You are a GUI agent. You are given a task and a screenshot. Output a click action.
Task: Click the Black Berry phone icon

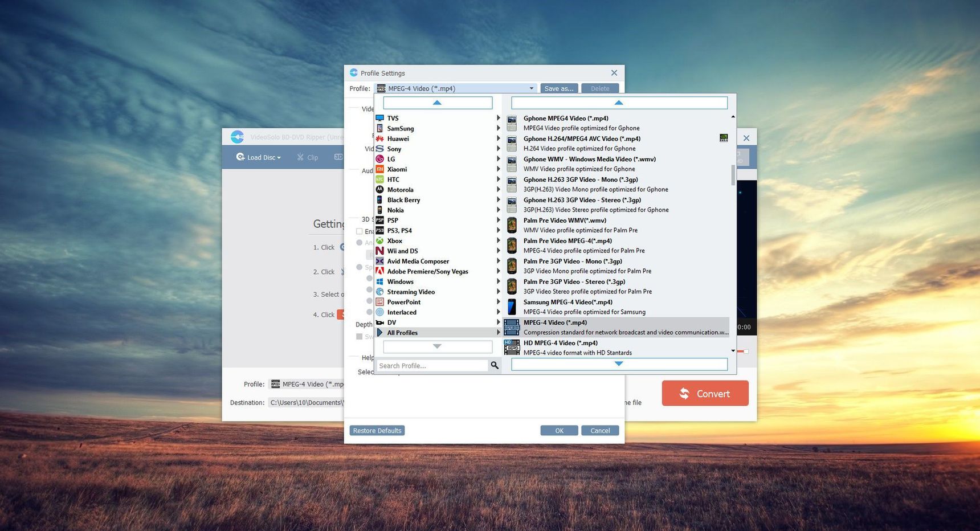click(379, 200)
